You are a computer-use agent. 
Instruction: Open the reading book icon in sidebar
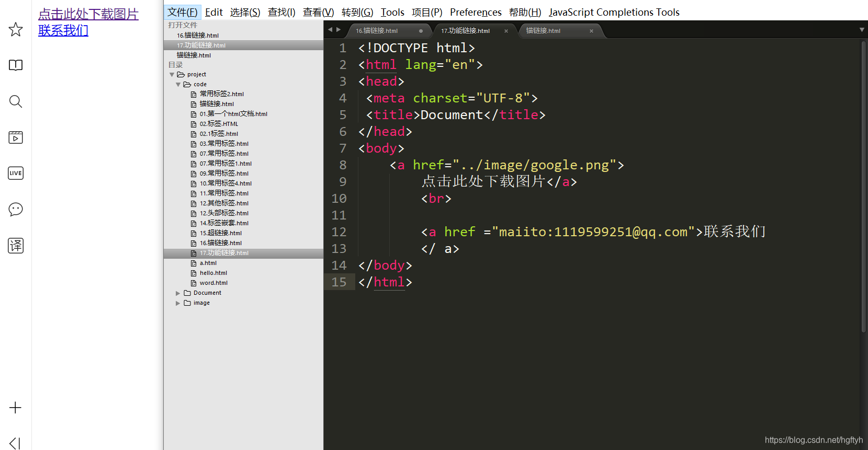click(16, 65)
